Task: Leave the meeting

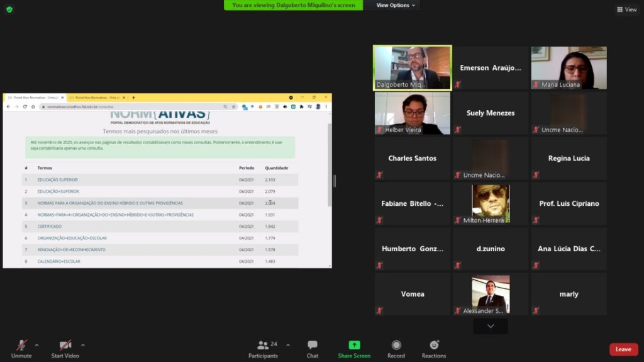Action: coord(623,349)
